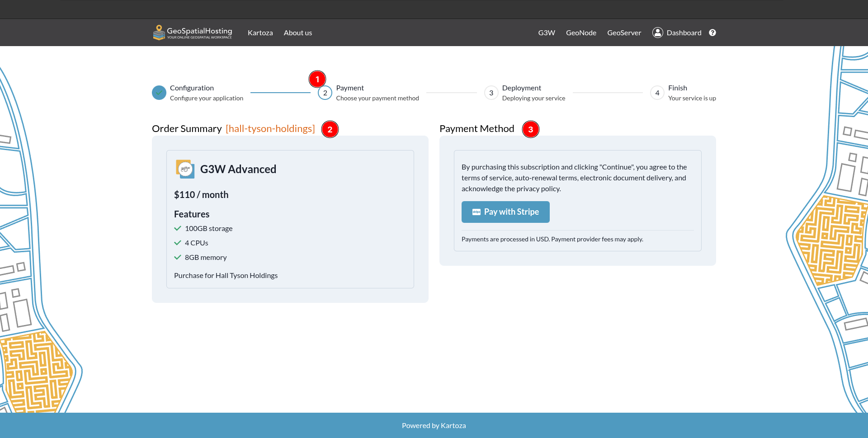Click Your service is up subtitle
The width and height of the screenshot is (868, 438).
click(x=692, y=98)
